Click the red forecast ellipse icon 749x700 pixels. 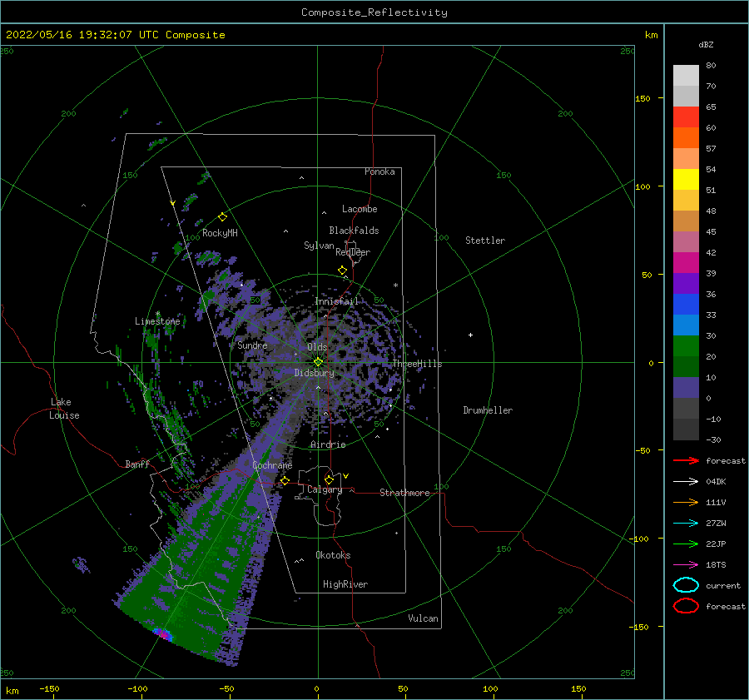point(686,606)
